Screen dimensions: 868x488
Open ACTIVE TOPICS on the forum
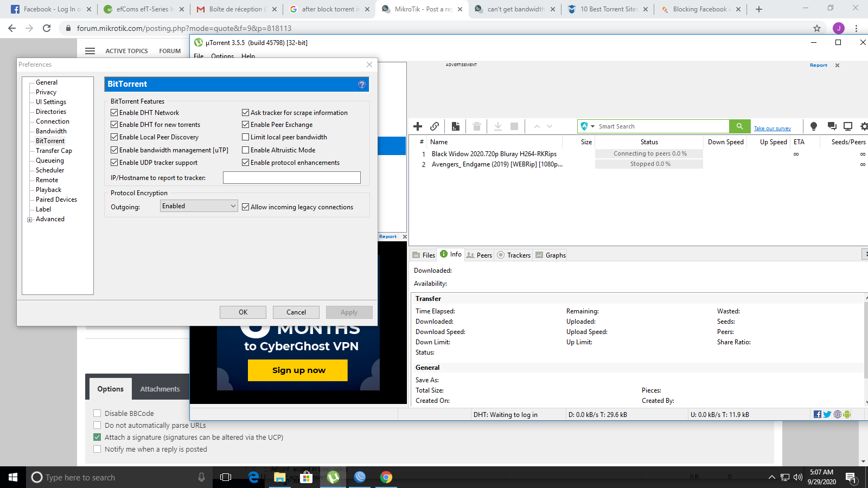point(126,51)
